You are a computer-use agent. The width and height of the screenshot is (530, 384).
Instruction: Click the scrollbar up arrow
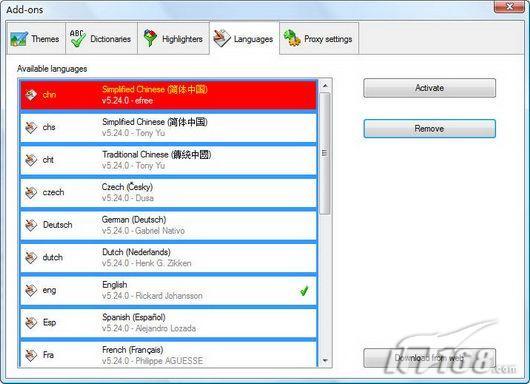(x=325, y=86)
